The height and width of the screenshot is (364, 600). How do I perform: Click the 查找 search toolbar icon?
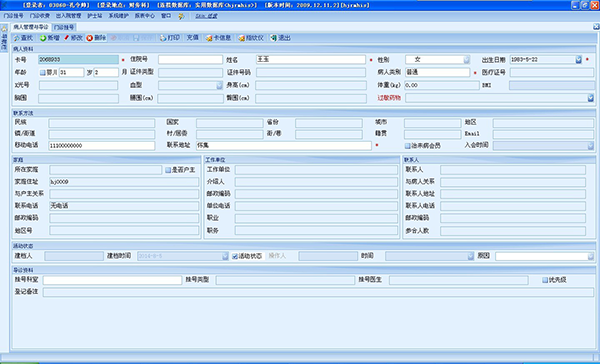pos(17,38)
